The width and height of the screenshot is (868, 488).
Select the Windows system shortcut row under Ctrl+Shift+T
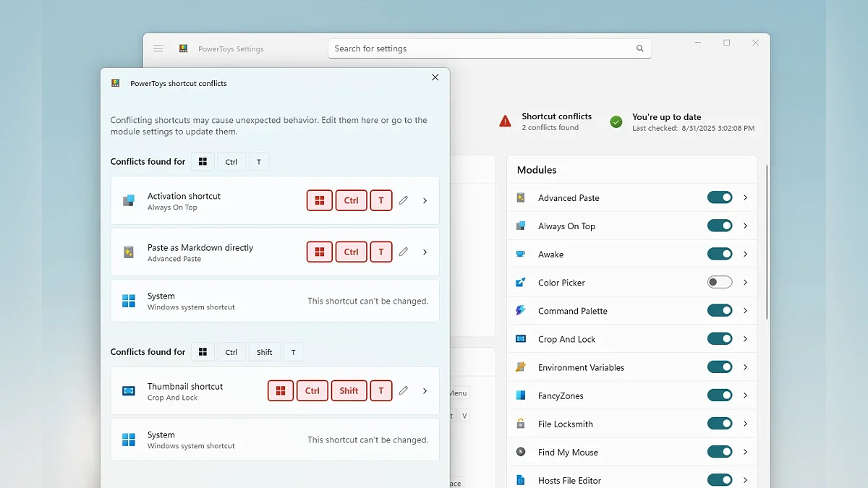click(x=275, y=440)
